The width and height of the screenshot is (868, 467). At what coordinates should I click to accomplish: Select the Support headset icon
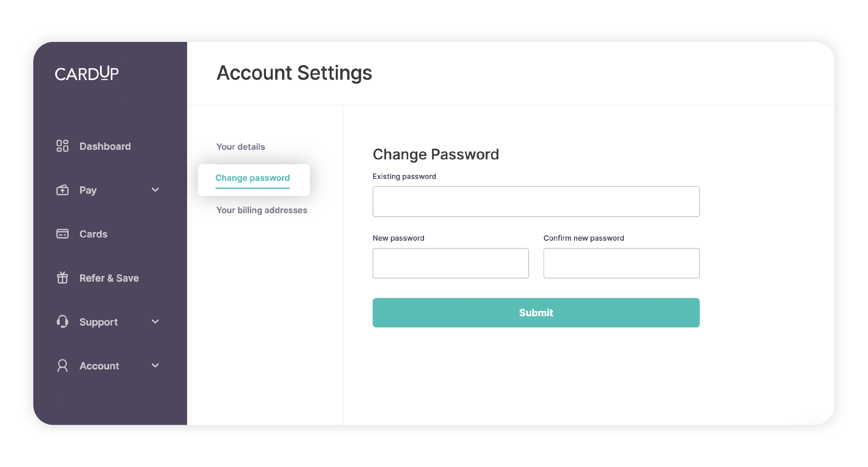63,322
